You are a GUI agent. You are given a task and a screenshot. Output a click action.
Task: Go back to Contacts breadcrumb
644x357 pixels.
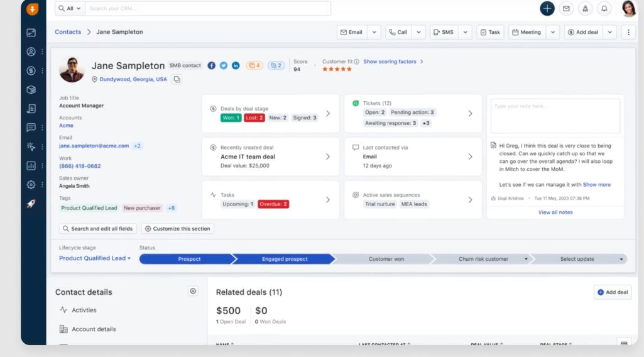tap(68, 32)
